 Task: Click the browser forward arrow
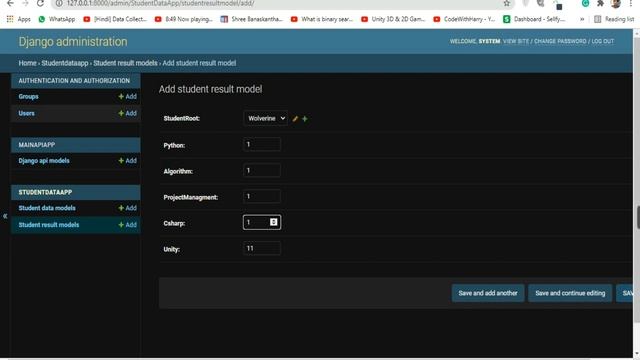click(x=25, y=3)
